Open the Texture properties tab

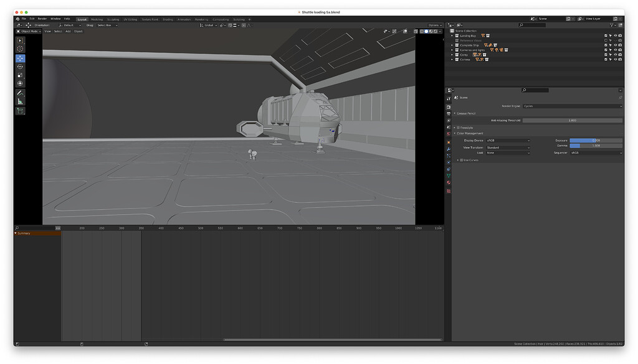pos(449,191)
